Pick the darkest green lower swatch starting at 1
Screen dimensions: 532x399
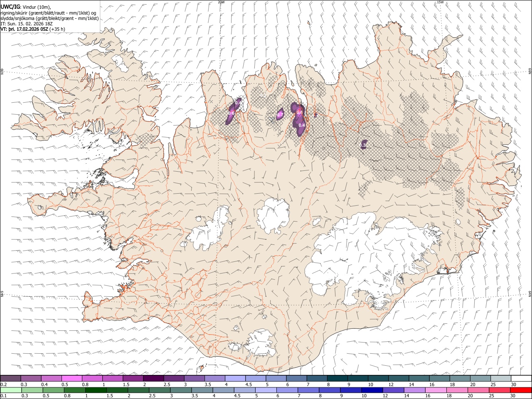[x=96, y=390]
